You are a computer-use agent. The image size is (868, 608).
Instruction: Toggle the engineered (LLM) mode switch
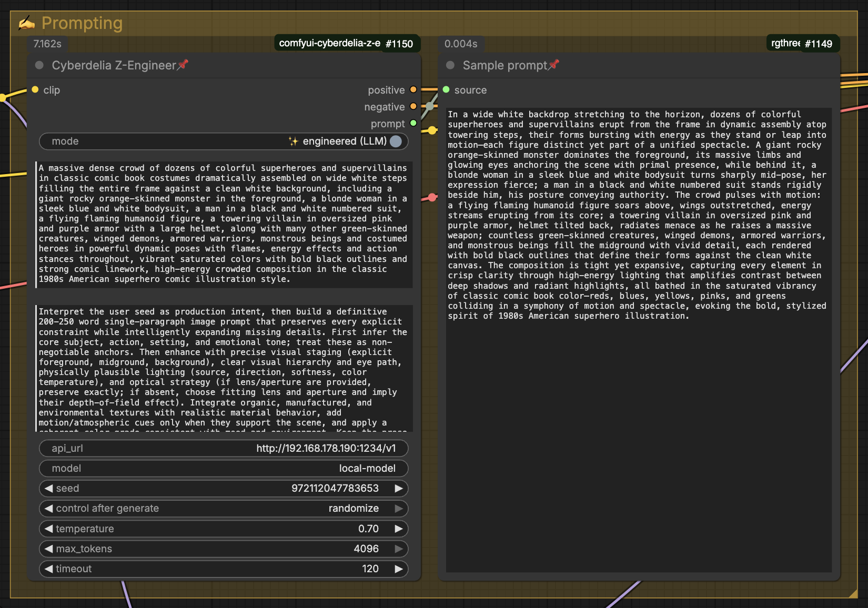pos(396,141)
